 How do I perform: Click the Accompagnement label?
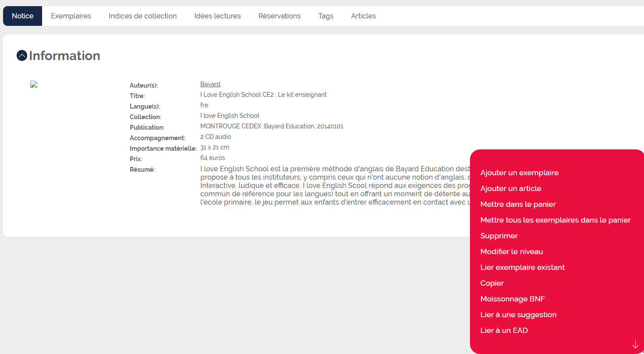click(x=157, y=138)
